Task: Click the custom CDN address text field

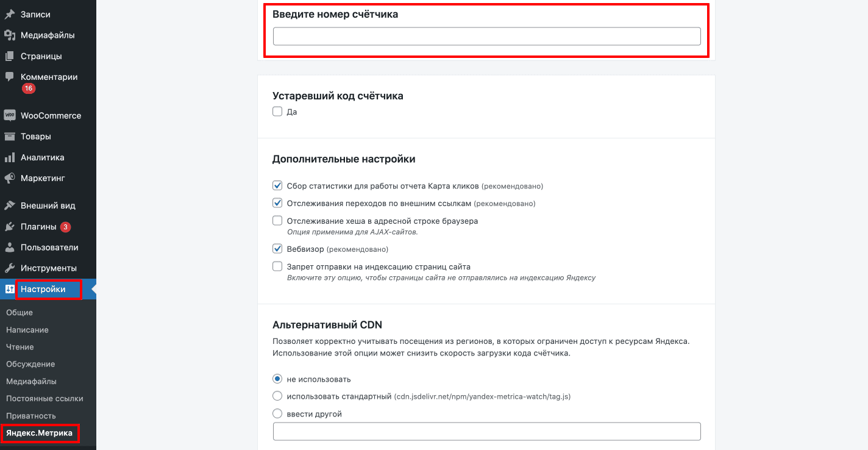Action: [486, 431]
